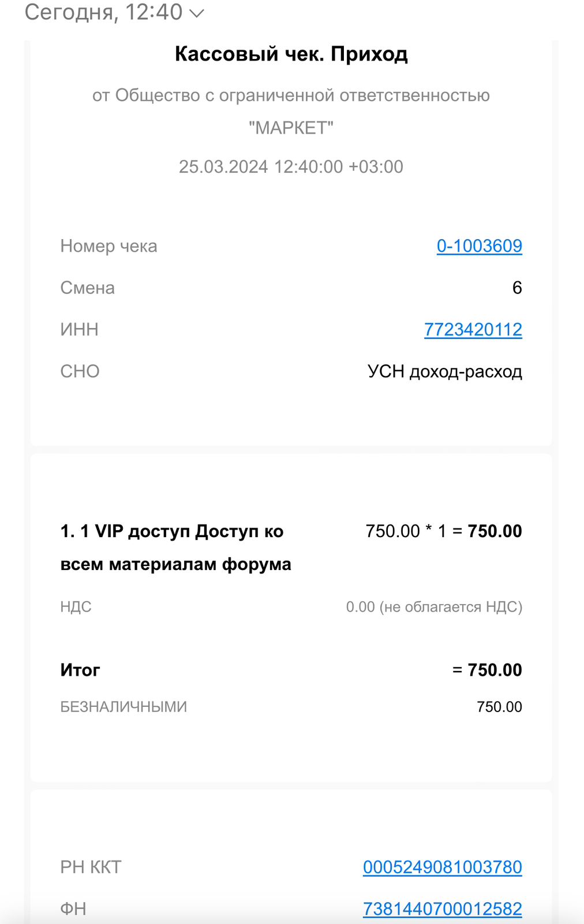Select the Кассовый чек. Приход title

pyautogui.click(x=291, y=54)
